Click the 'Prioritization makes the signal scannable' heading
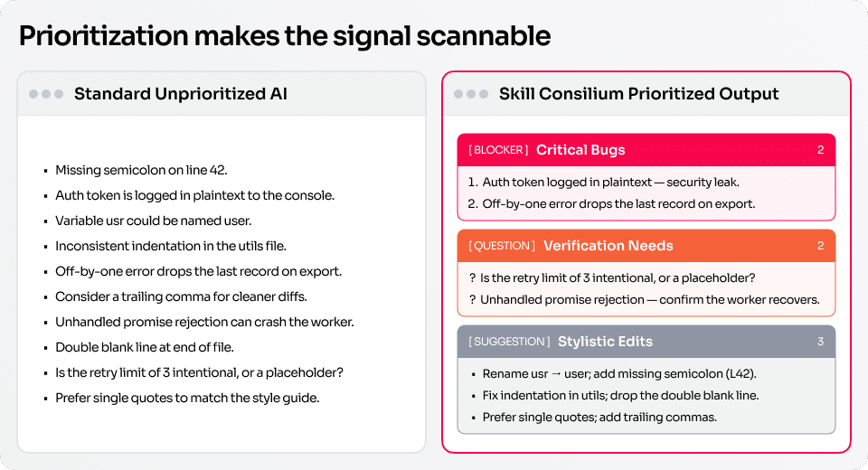 coord(285,36)
